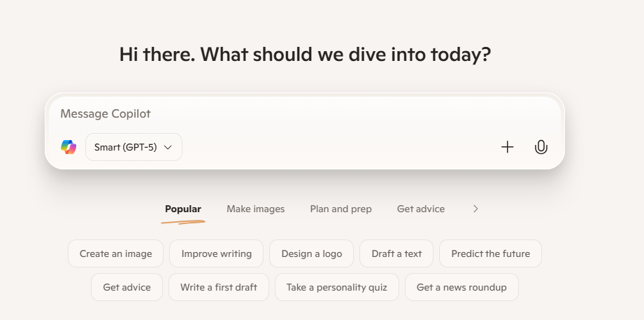Screen dimensions: 644x320
Task: Start the Take a personality quiz prompt
Action: click(x=336, y=287)
